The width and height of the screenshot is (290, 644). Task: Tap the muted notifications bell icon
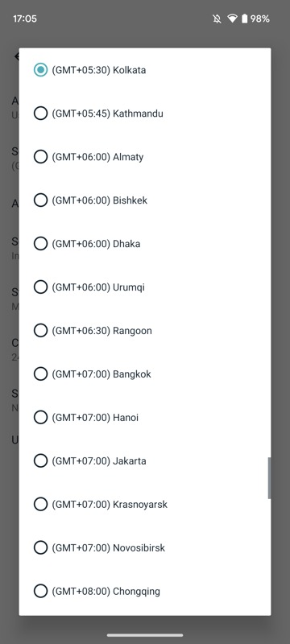(x=217, y=19)
